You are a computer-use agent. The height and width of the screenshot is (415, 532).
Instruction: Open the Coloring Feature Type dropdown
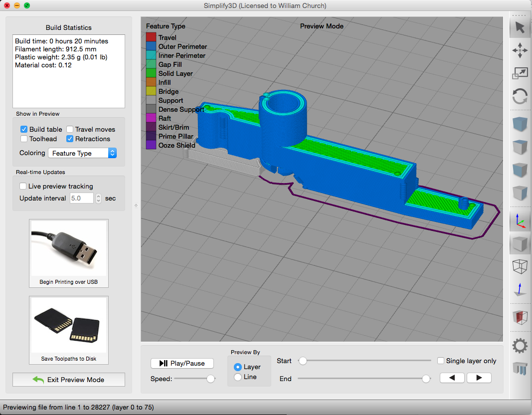(82, 153)
